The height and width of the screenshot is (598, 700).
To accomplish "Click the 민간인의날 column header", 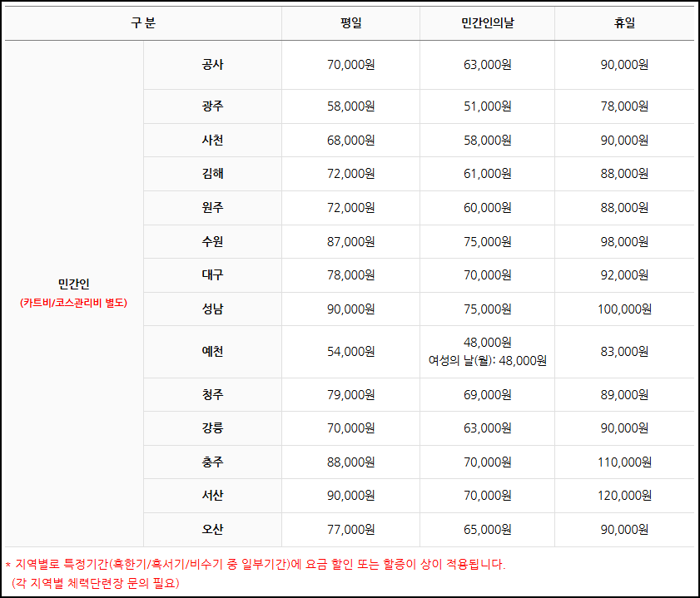I will click(x=487, y=23).
